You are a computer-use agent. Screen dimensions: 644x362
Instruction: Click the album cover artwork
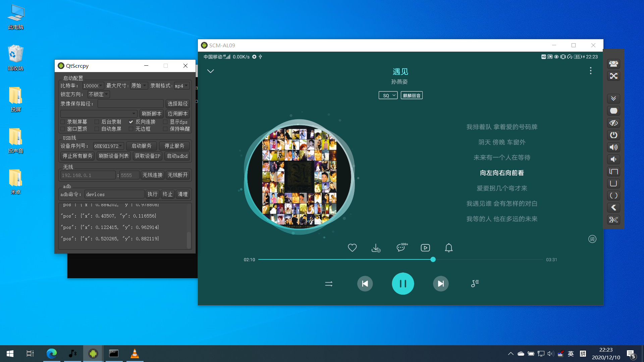point(299,177)
